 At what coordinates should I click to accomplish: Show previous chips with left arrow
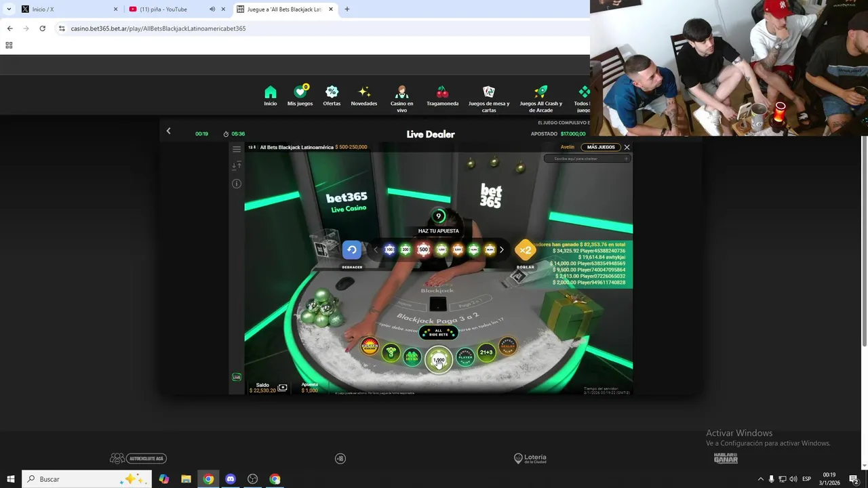point(376,250)
